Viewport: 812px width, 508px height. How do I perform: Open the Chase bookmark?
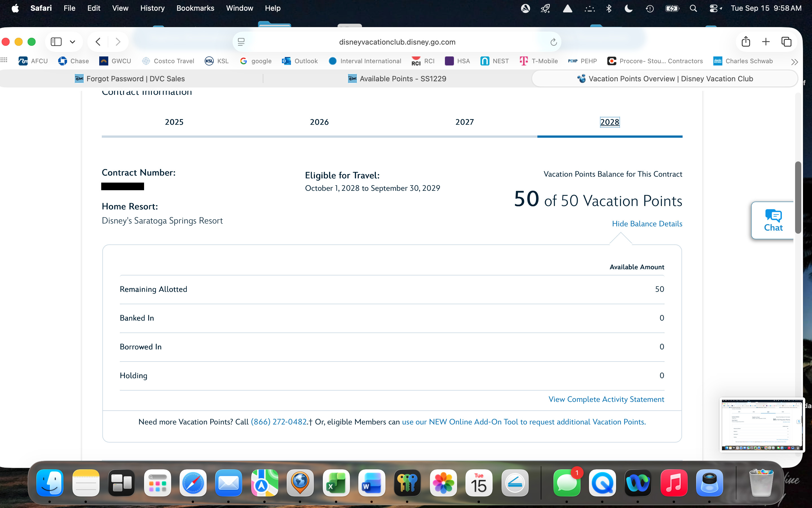click(74, 61)
